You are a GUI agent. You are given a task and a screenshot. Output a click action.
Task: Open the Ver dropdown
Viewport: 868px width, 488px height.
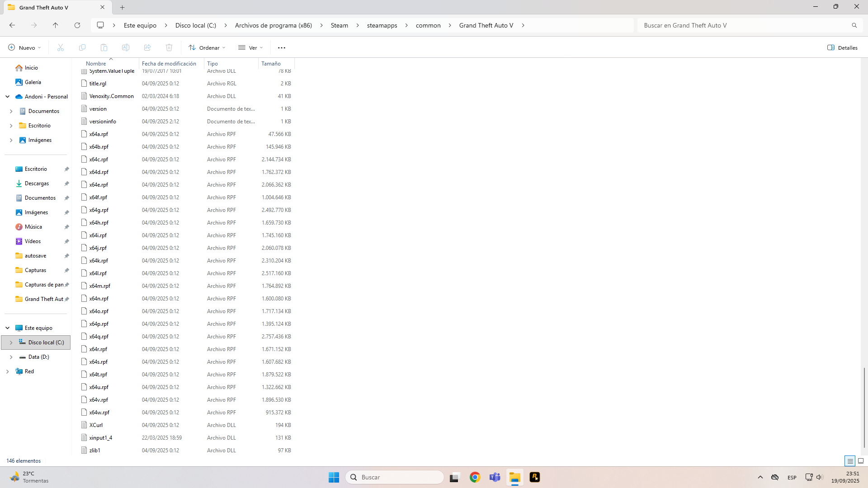[x=250, y=47]
